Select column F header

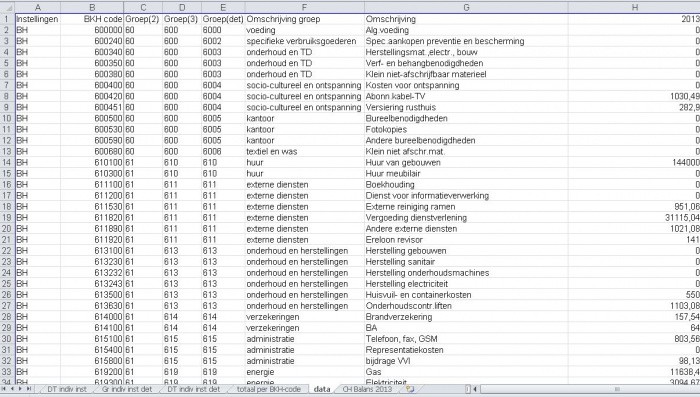click(304, 8)
